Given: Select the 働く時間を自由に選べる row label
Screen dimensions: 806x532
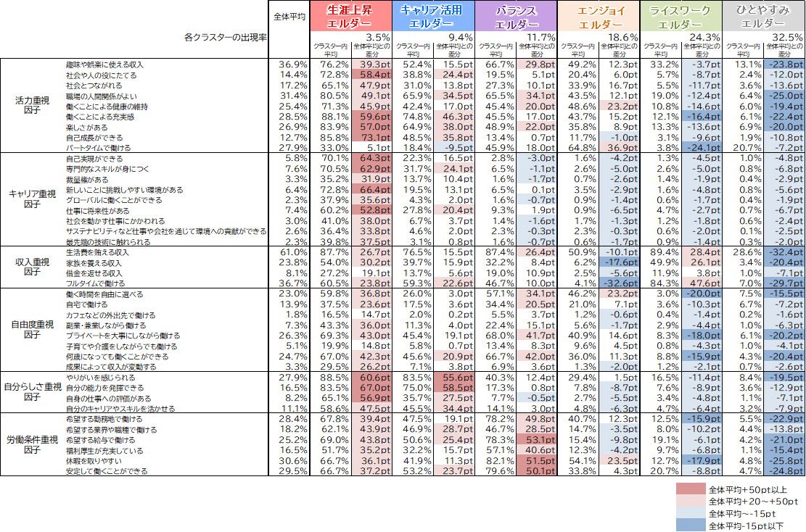Looking at the screenshot, I should [x=104, y=294].
